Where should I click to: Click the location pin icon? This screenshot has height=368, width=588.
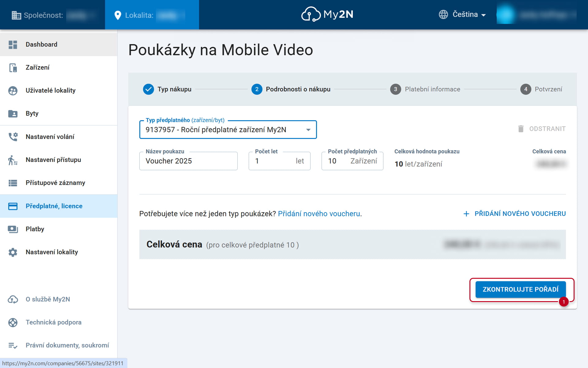pyautogui.click(x=118, y=15)
